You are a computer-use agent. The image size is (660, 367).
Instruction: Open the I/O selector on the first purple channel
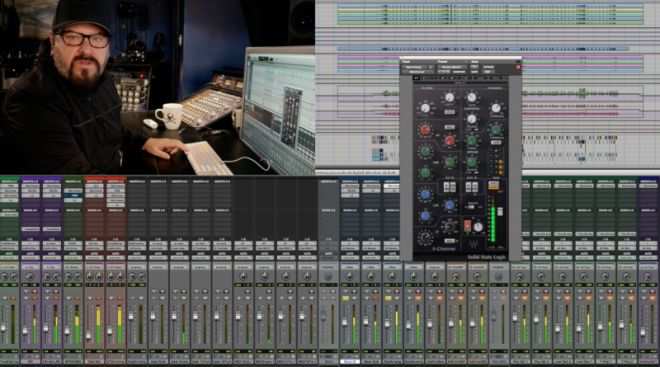tap(30, 245)
